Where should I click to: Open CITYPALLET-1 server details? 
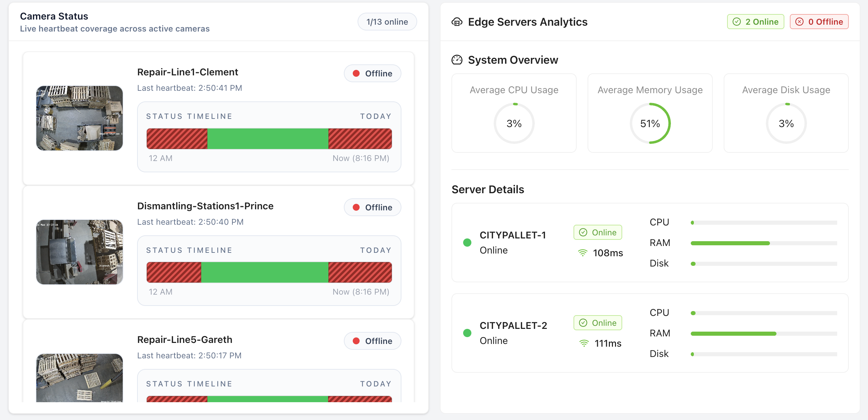(x=513, y=235)
